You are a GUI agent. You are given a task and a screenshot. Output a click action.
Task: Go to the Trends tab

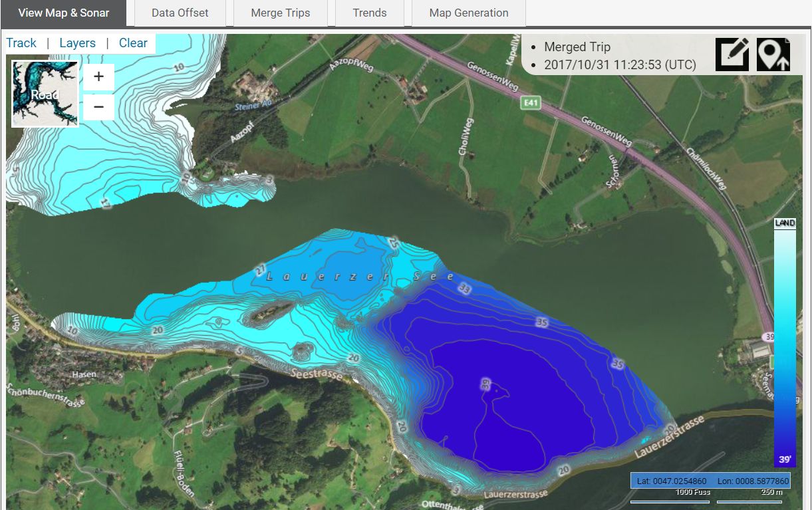click(370, 13)
